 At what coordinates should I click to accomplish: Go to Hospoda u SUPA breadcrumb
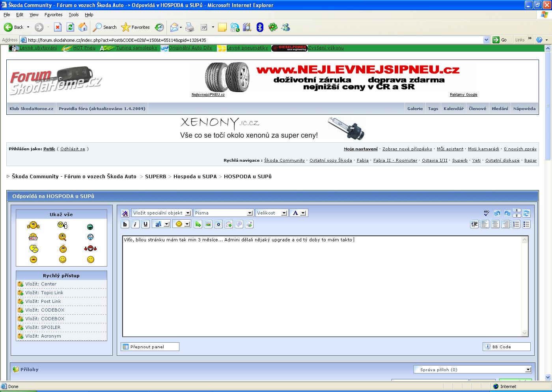coord(195,176)
